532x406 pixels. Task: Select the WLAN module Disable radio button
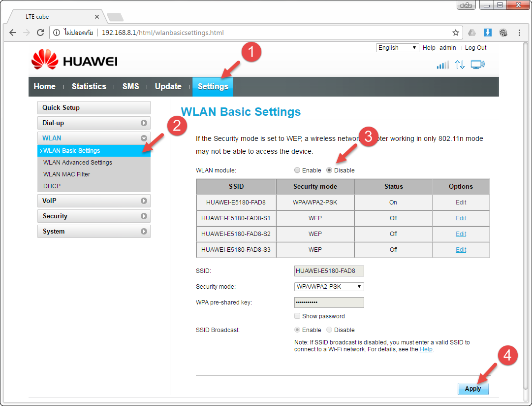click(x=329, y=170)
